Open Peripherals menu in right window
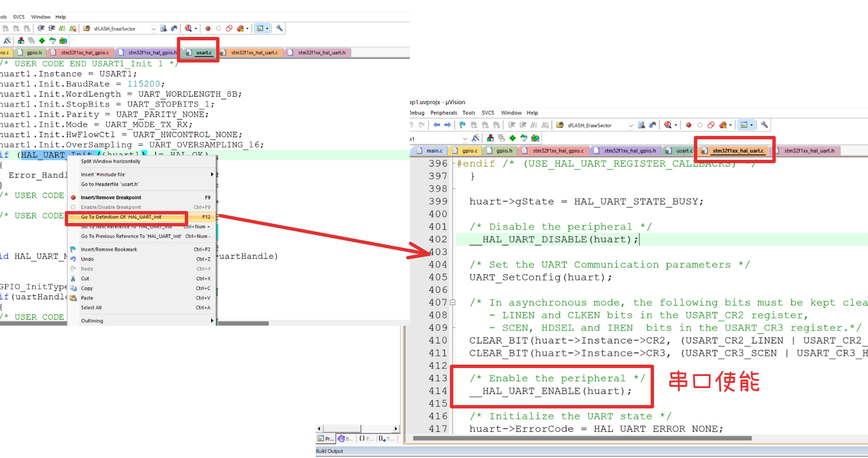The width and height of the screenshot is (868, 458). click(x=444, y=113)
